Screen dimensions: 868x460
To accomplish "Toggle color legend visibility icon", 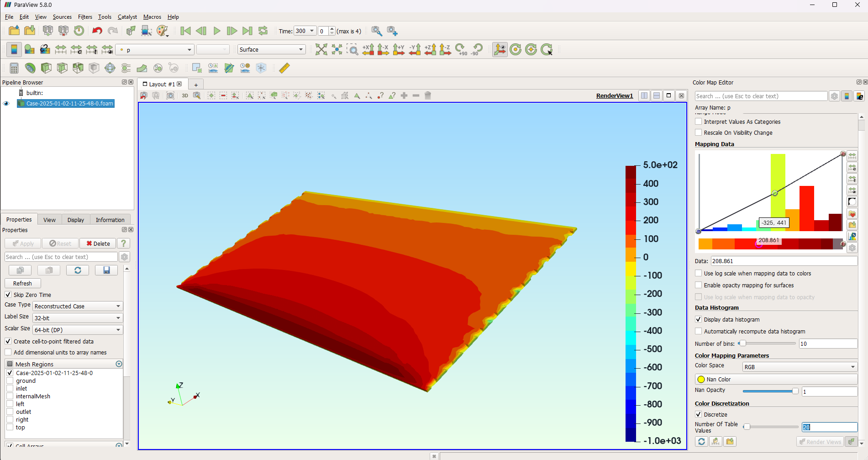I will coord(14,49).
